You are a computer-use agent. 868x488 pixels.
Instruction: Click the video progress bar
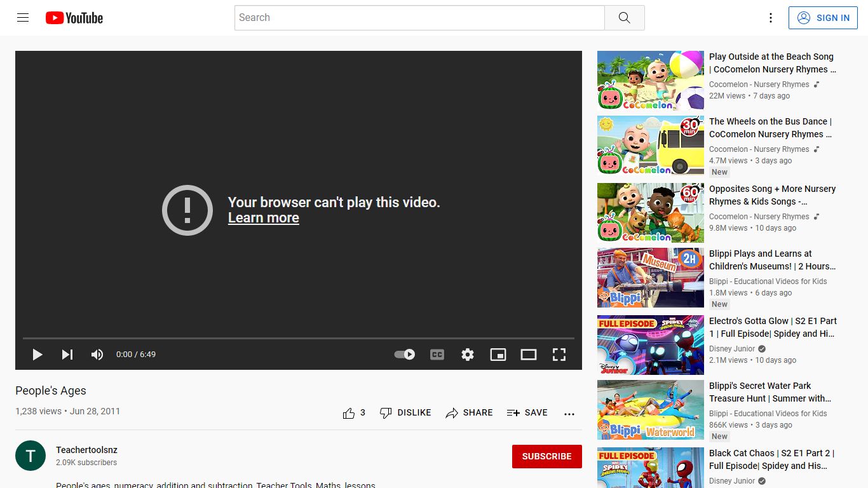click(x=299, y=338)
